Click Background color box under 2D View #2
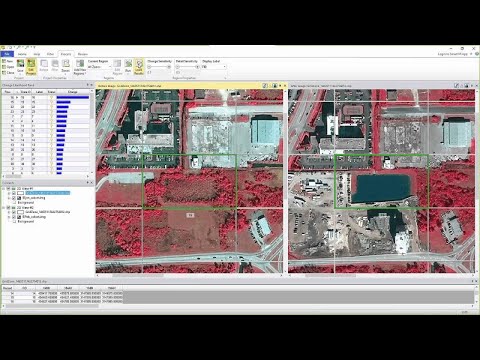Image resolution: width=480 pixels, height=360 pixels. [x=14, y=221]
